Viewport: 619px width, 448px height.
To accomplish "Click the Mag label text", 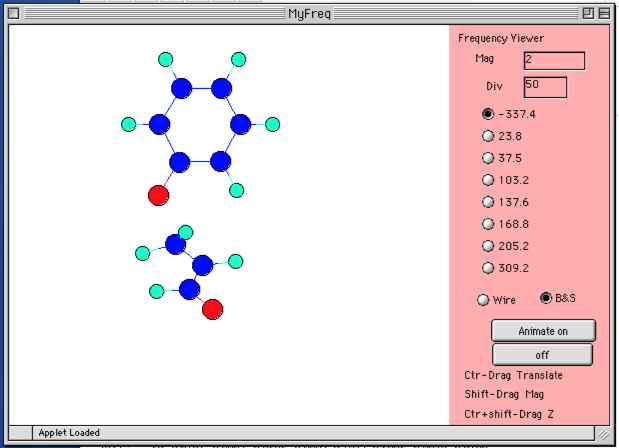I will coord(484,59).
